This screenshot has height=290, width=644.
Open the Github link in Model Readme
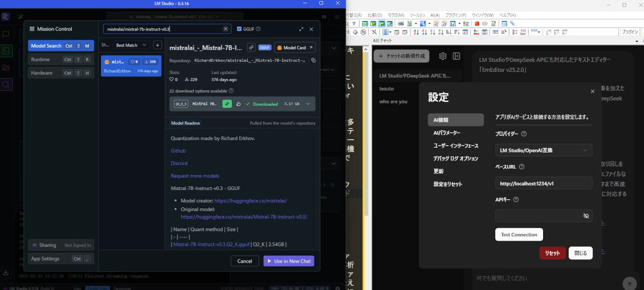178,151
